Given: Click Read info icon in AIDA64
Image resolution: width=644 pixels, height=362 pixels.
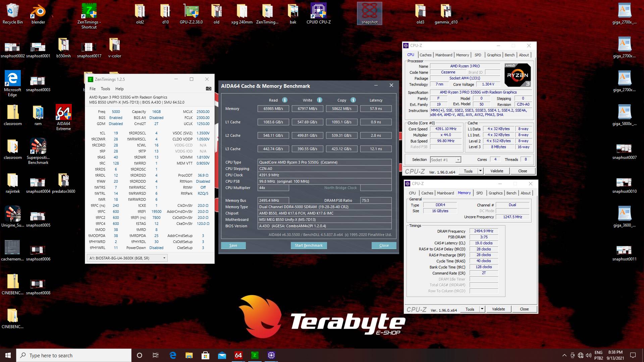Looking at the screenshot, I should [284, 100].
